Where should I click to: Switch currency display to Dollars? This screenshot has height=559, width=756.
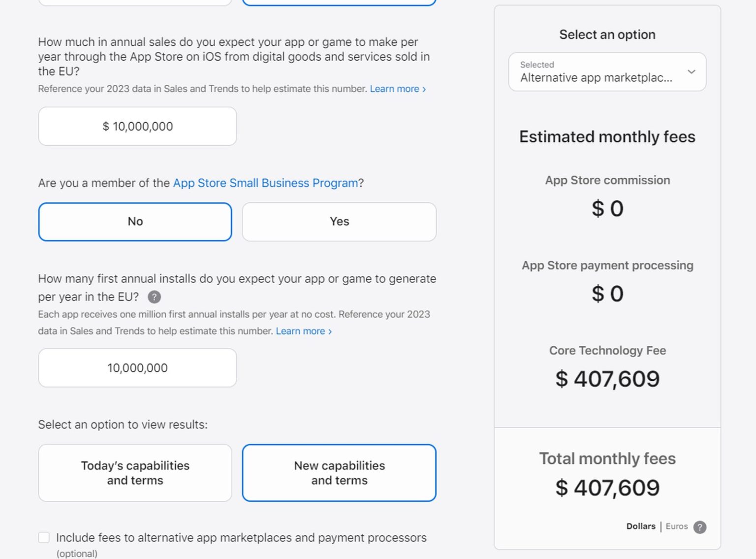point(640,526)
